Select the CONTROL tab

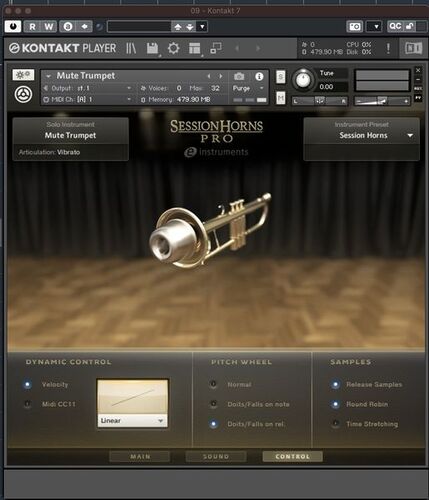point(293,456)
